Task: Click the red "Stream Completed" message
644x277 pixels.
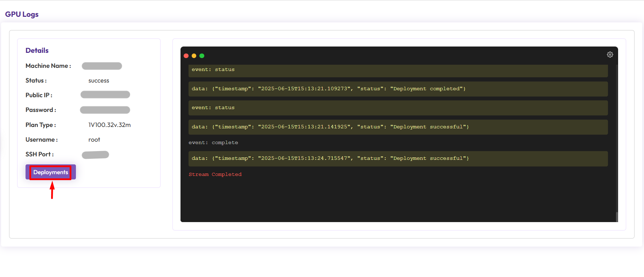Action: [215, 175]
